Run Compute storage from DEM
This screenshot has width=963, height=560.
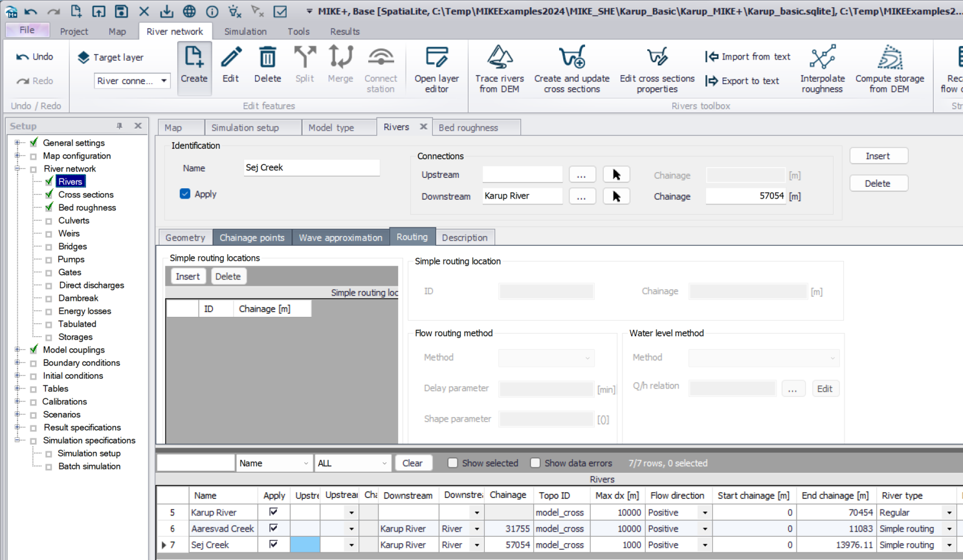pos(890,69)
